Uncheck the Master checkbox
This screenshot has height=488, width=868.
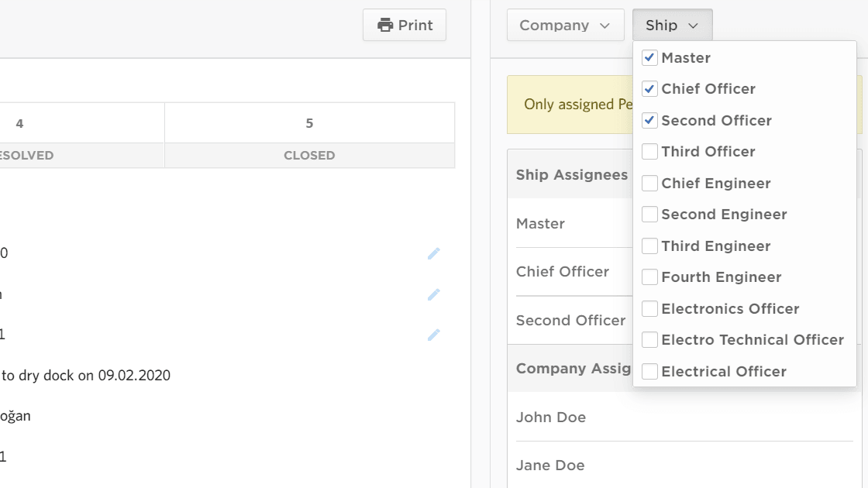649,58
